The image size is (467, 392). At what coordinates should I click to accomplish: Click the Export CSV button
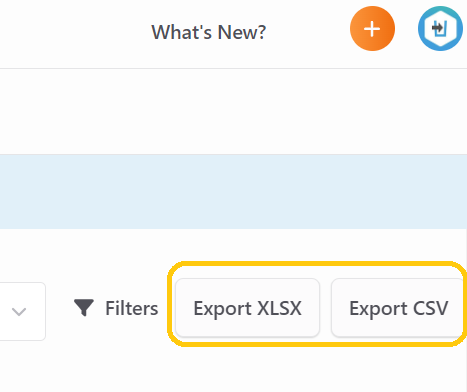tap(398, 308)
